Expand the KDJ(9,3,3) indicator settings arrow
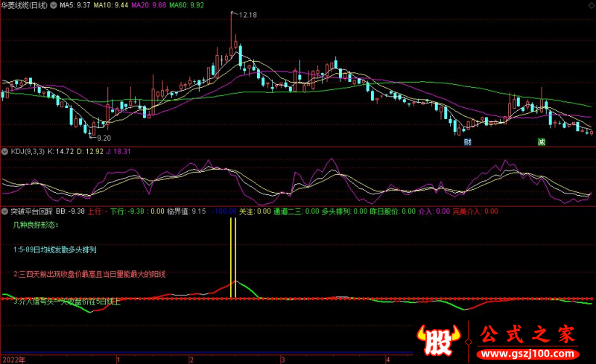 [x=5, y=151]
